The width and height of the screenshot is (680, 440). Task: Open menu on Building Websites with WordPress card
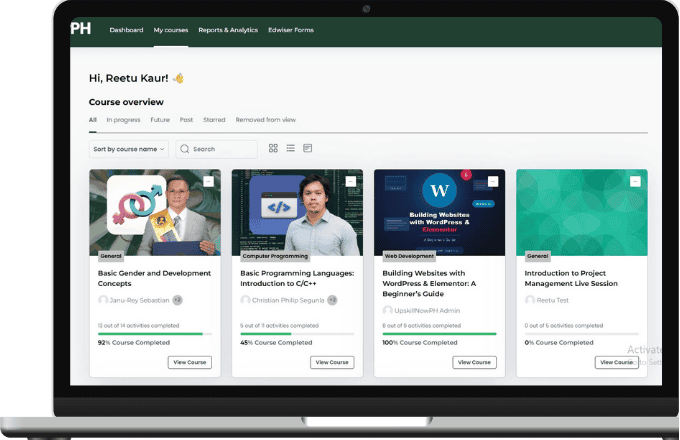point(493,181)
